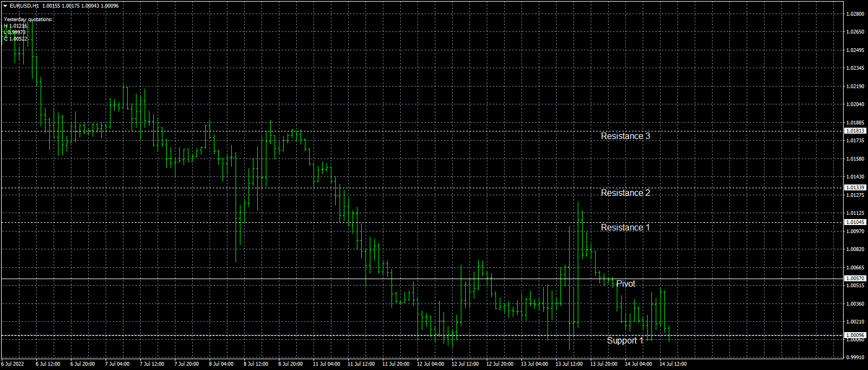Image resolution: width=868 pixels, height=370 pixels.
Task: Click 1.00210 on the price scale
Action: 855,322
